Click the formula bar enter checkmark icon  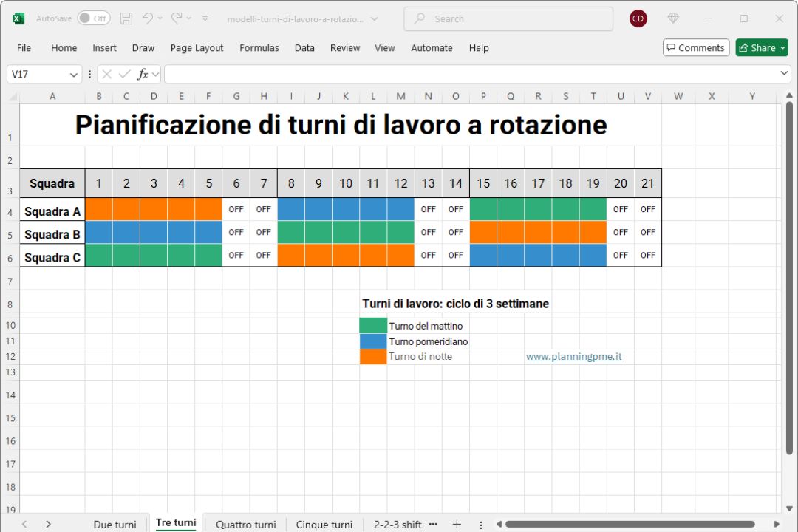pyautogui.click(x=124, y=74)
